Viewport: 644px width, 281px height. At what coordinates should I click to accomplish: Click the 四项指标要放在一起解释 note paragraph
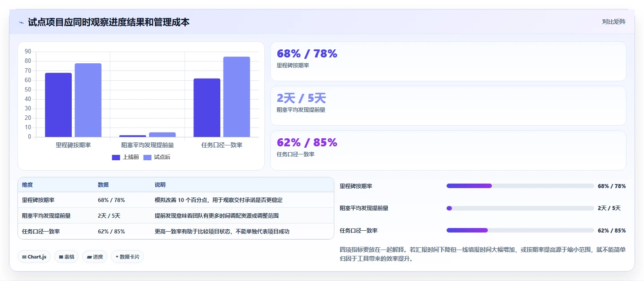tap(483, 254)
